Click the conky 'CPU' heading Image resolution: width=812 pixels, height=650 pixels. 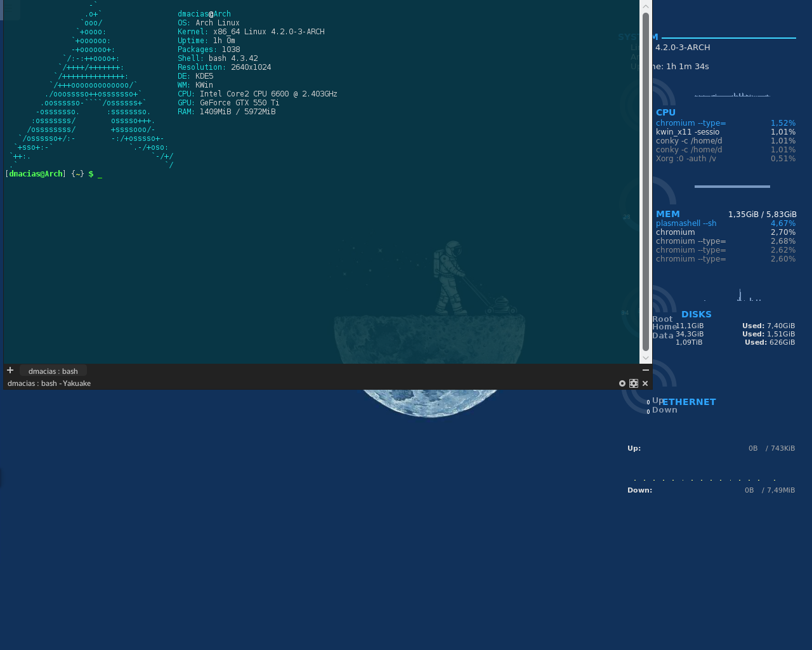[x=665, y=112]
